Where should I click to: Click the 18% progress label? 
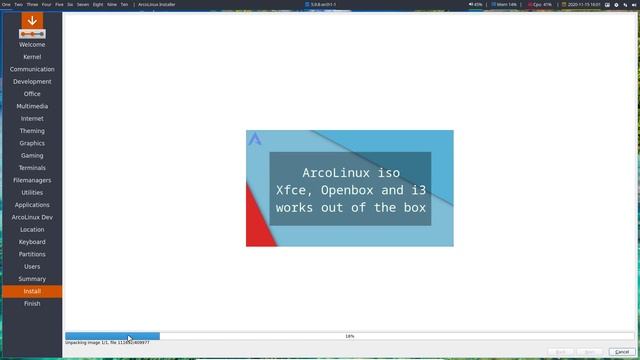350,336
